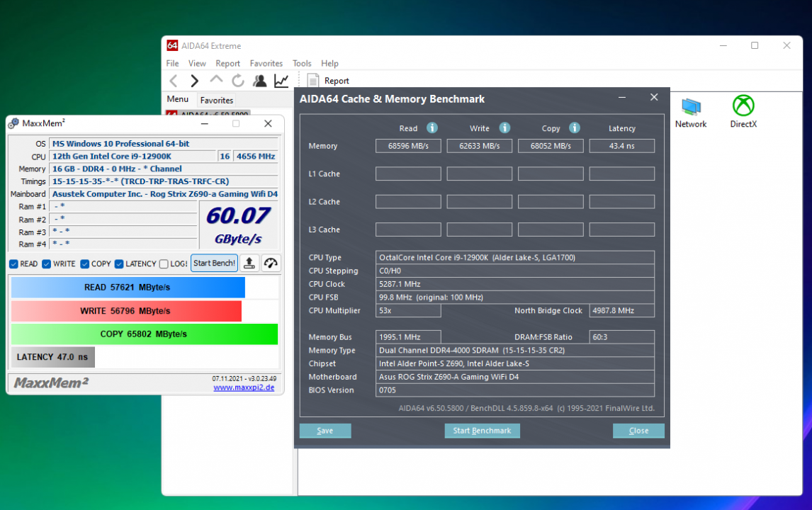Open the DirectX Xbox icon
The height and width of the screenshot is (510, 812).
(743, 106)
